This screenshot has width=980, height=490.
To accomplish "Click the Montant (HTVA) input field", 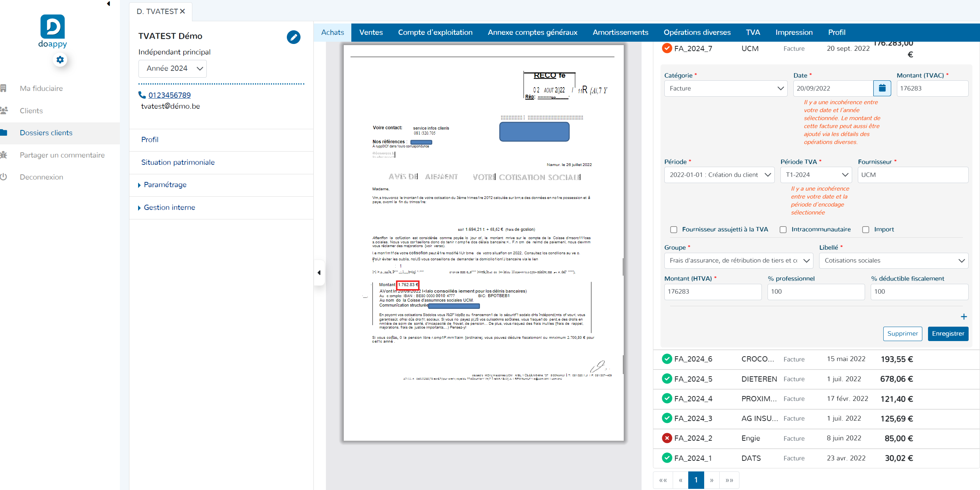I will click(713, 291).
